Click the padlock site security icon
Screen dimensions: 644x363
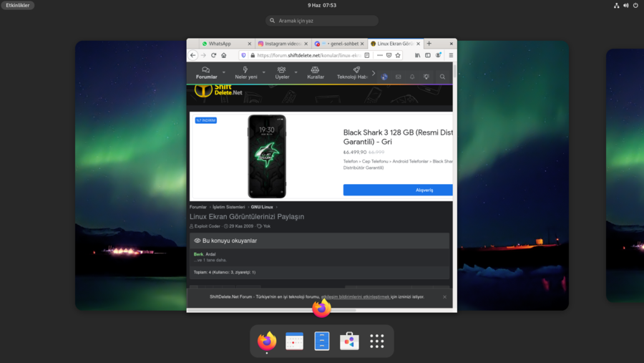(253, 55)
